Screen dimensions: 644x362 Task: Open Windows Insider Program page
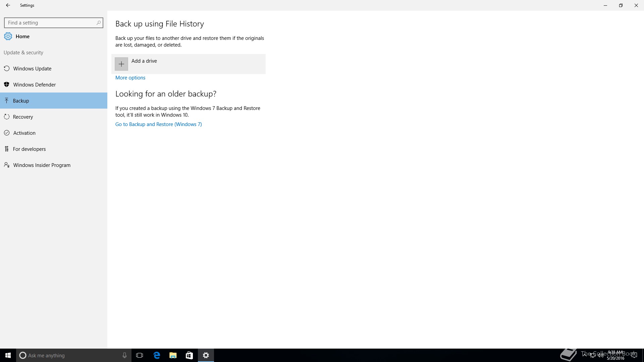point(54,165)
